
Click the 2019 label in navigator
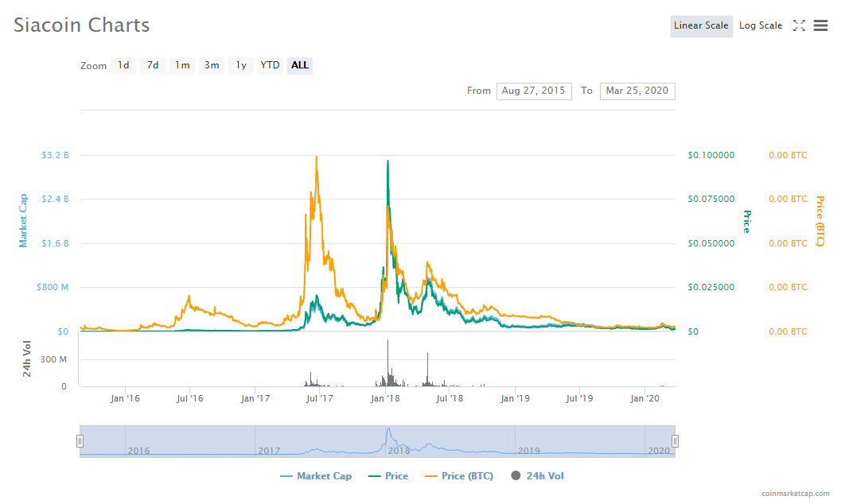click(528, 451)
